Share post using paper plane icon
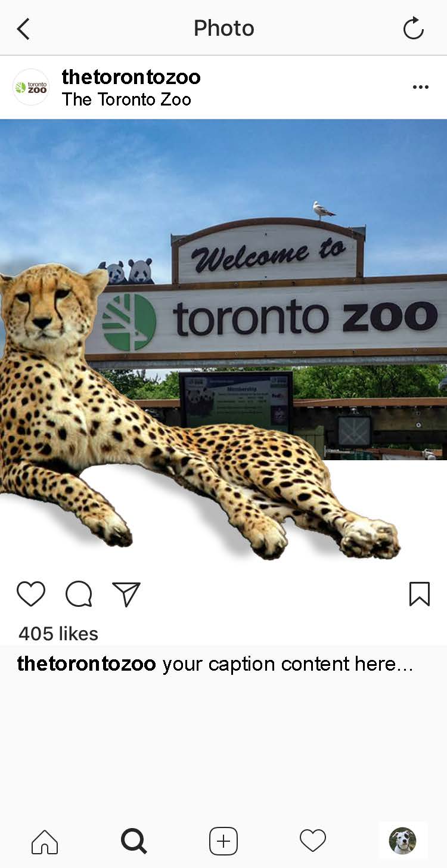This screenshot has height=868, width=447. 126,594
